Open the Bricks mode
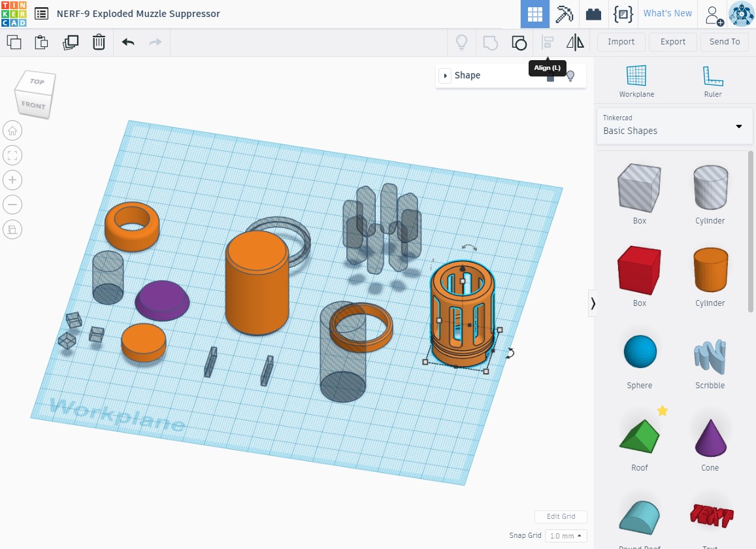Screen dimensions: 756x549 pyautogui.click(x=593, y=14)
